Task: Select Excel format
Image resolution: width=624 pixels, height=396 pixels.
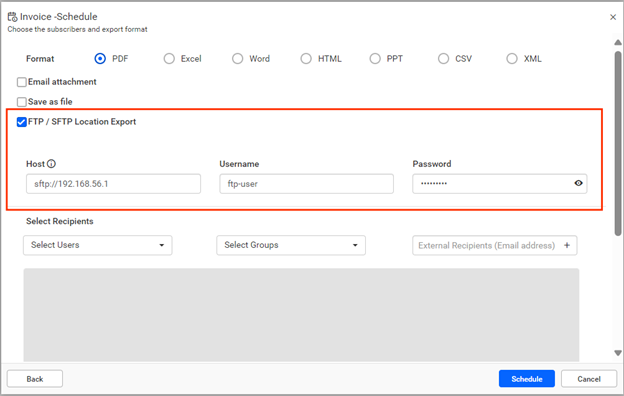Action: (x=169, y=59)
